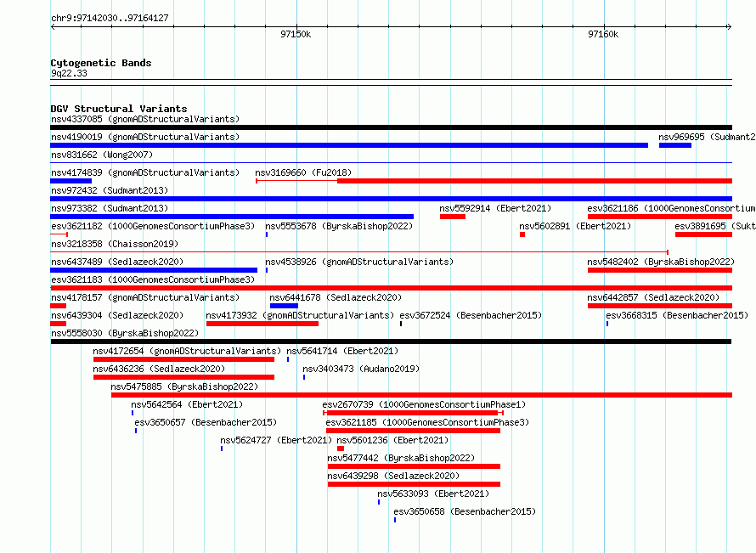Select the DGV Structural Variants track title
The width and height of the screenshot is (756, 553).
[119, 109]
